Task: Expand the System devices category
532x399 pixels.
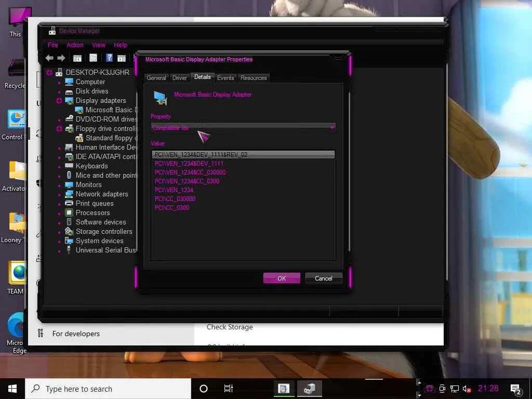Action: click(59, 241)
